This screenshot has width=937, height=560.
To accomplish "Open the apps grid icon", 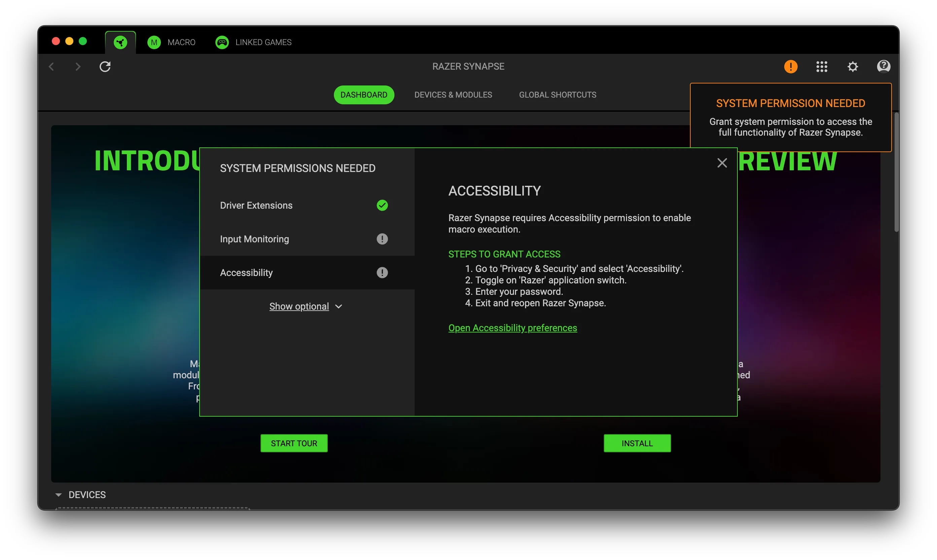I will point(822,66).
